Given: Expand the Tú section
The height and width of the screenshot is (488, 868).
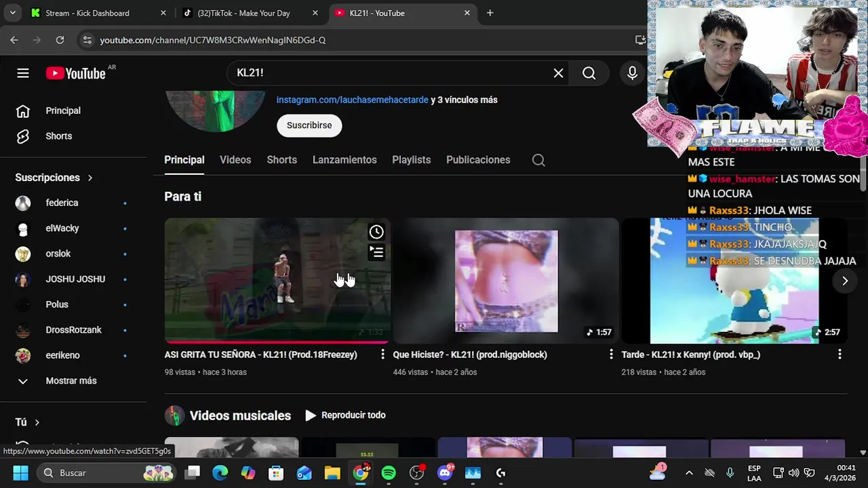Looking at the screenshot, I should coord(28,422).
